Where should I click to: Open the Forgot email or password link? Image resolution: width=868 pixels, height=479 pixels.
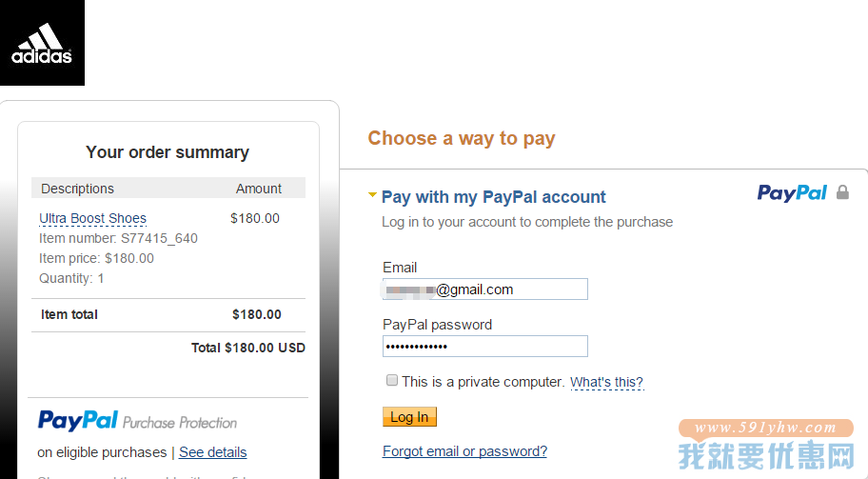(465, 451)
